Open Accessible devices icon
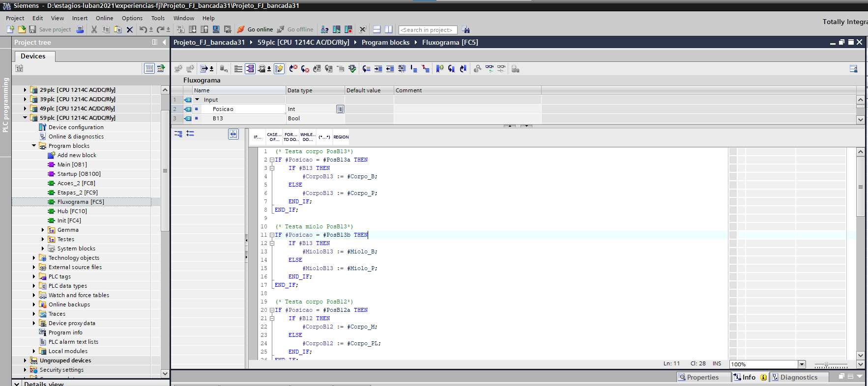Viewport: 868px width, 386px height. [324, 29]
